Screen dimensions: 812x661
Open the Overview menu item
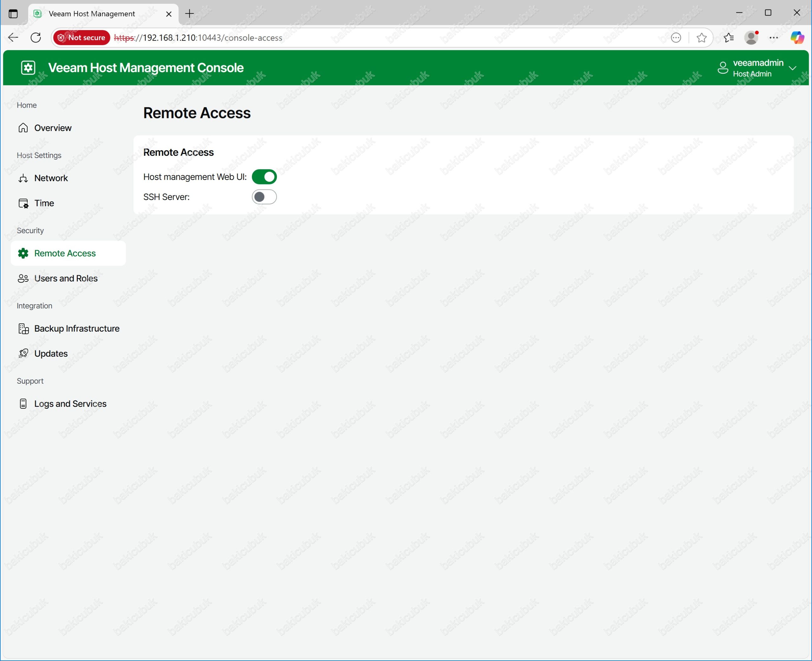pos(68,128)
